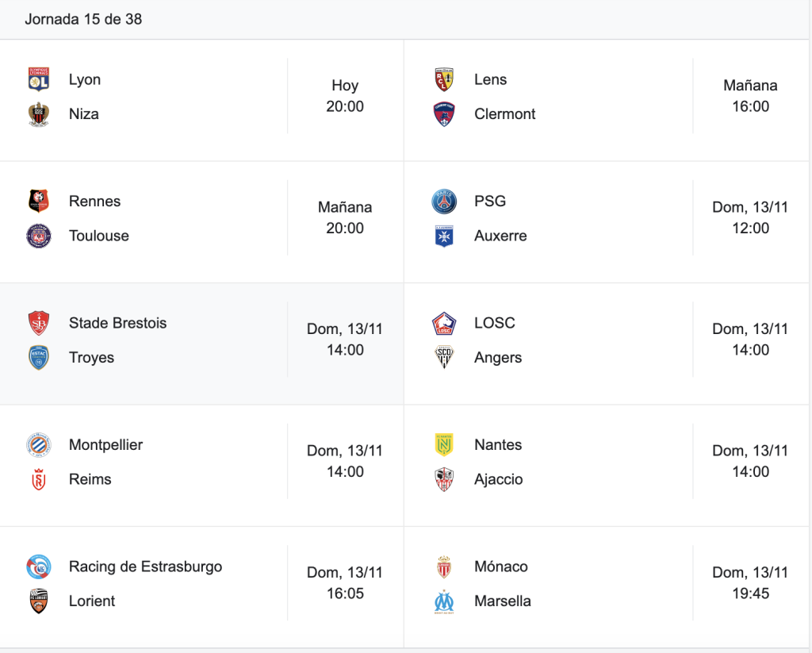Open the Racing de Estrasburgo team name
Viewport: 812px width, 653px height.
[146, 567]
